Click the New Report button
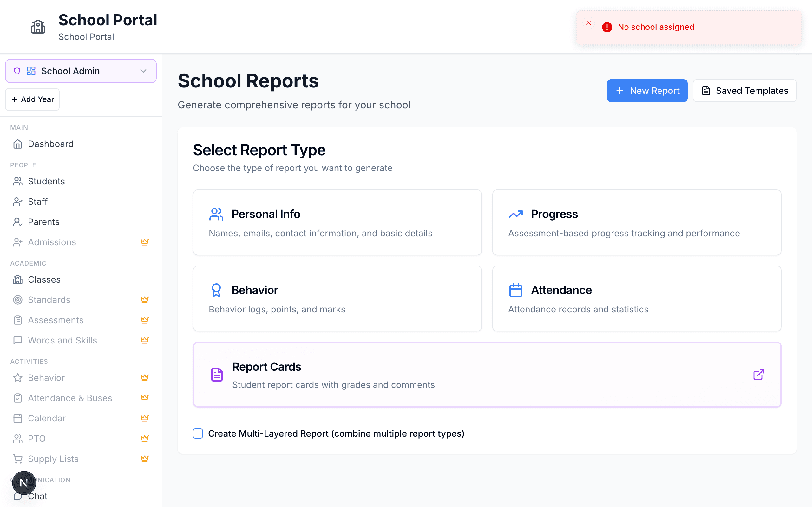This screenshot has height=507, width=812. click(x=647, y=91)
